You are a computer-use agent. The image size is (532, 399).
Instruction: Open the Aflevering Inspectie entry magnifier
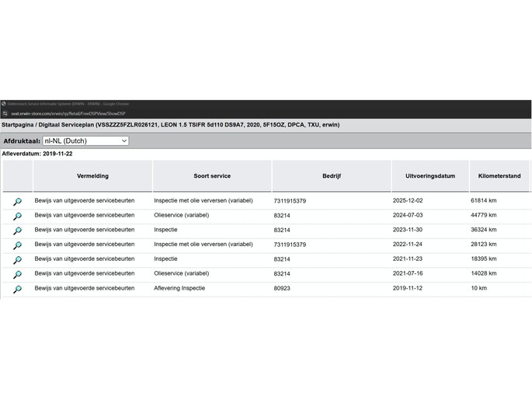[x=17, y=290]
